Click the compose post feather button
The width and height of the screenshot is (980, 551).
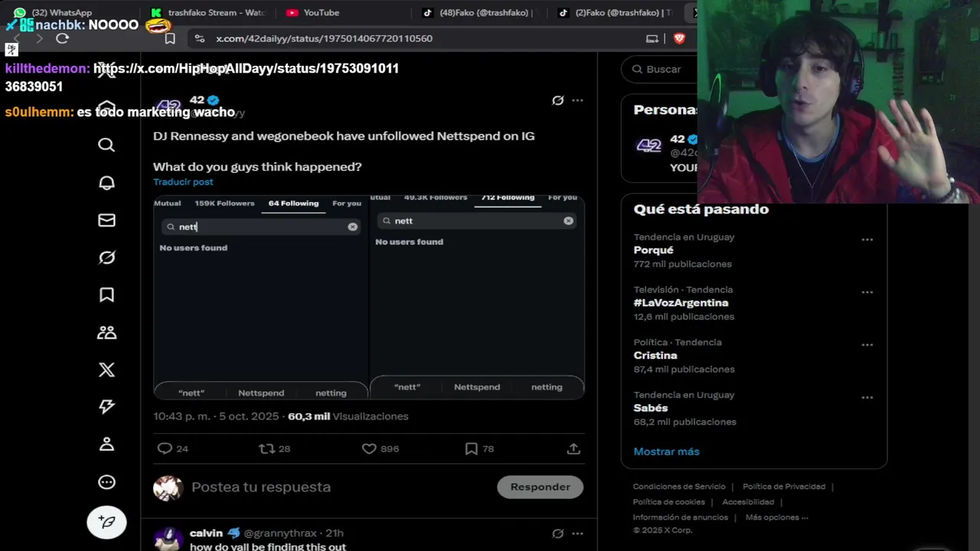106,523
